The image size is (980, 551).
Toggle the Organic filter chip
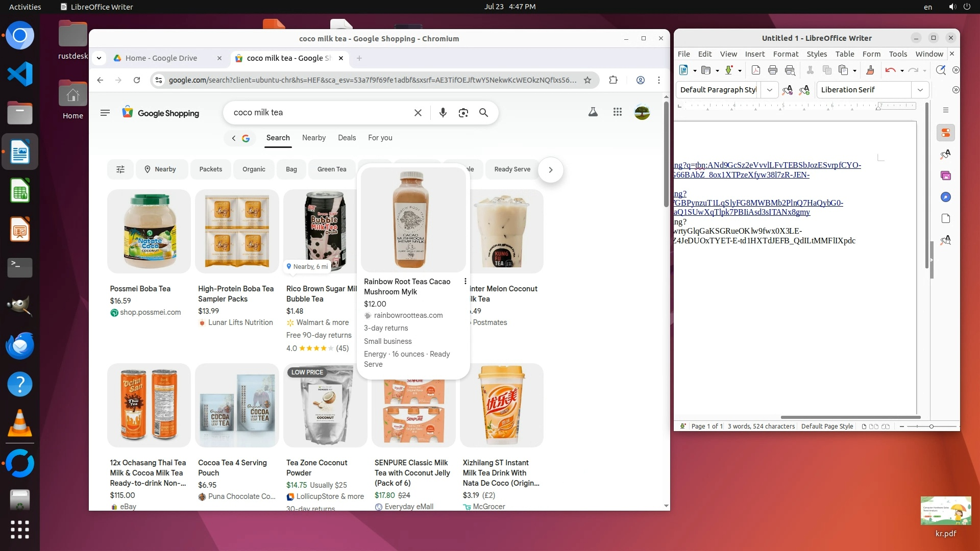(x=254, y=169)
